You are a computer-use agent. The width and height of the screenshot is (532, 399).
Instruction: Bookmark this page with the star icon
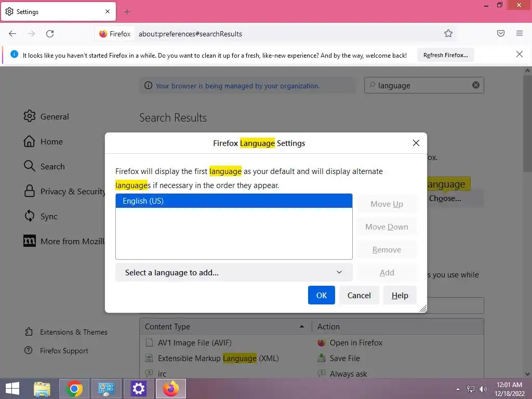coord(448,33)
